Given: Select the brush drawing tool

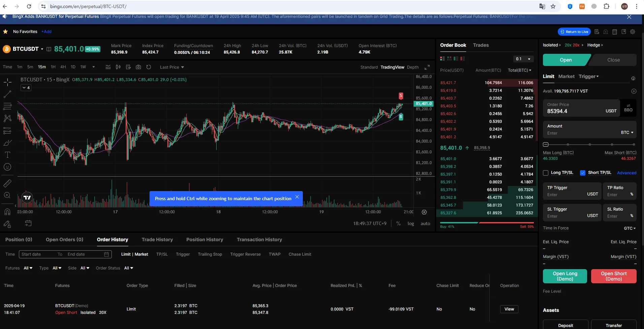Looking at the screenshot, I should click(7, 143).
